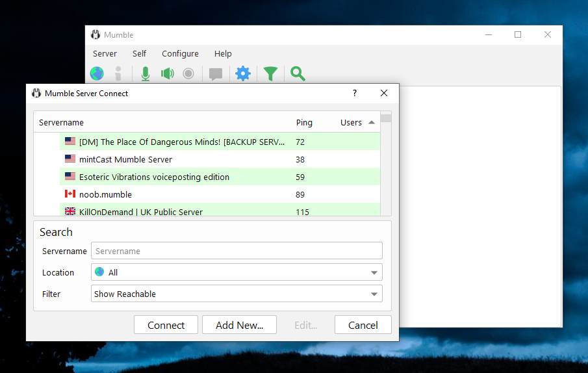Toggle the green channel filter icon
The width and height of the screenshot is (588, 373).
(270, 73)
